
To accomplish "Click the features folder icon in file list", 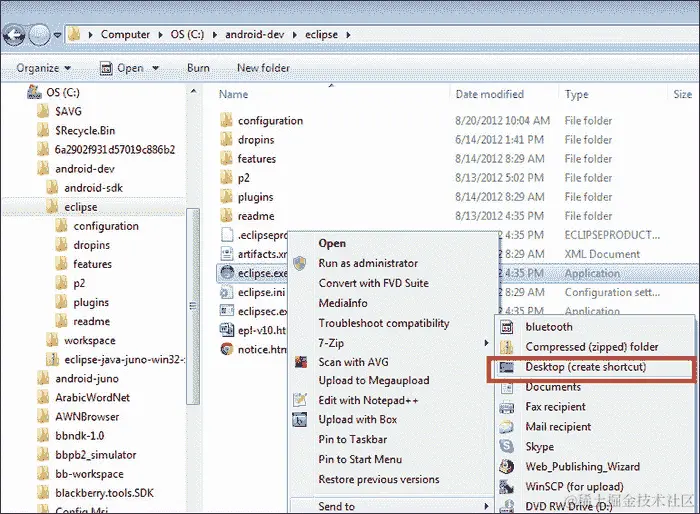I will pyautogui.click(x=226, y=159).
